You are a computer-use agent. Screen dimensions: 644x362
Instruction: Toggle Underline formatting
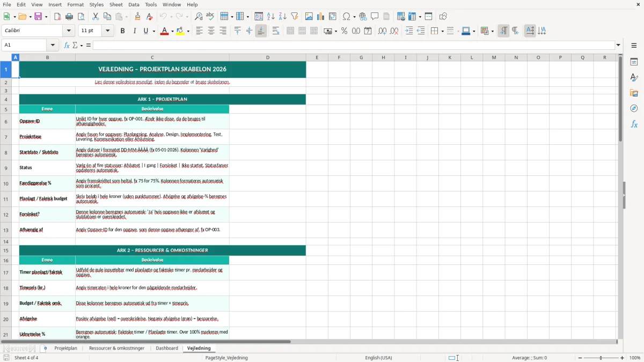pyautogui.click(x=146, y=31)
